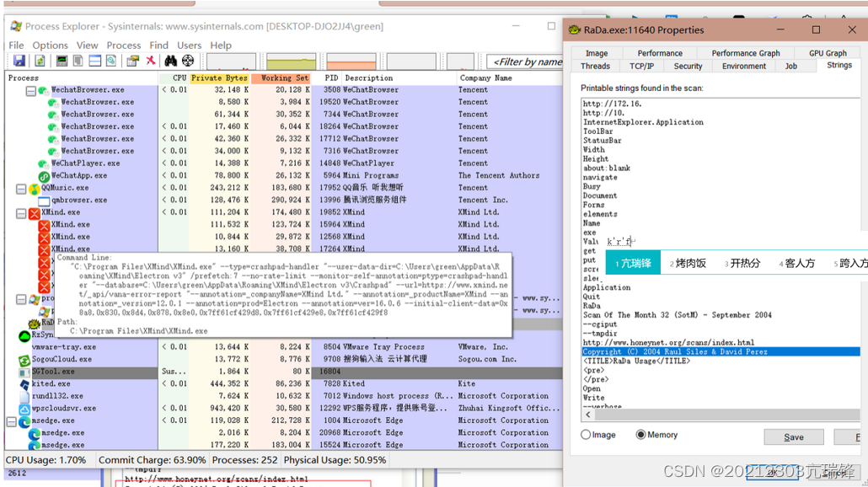Click the strings list horizontal scrollbar track

[x=726, y=415]
